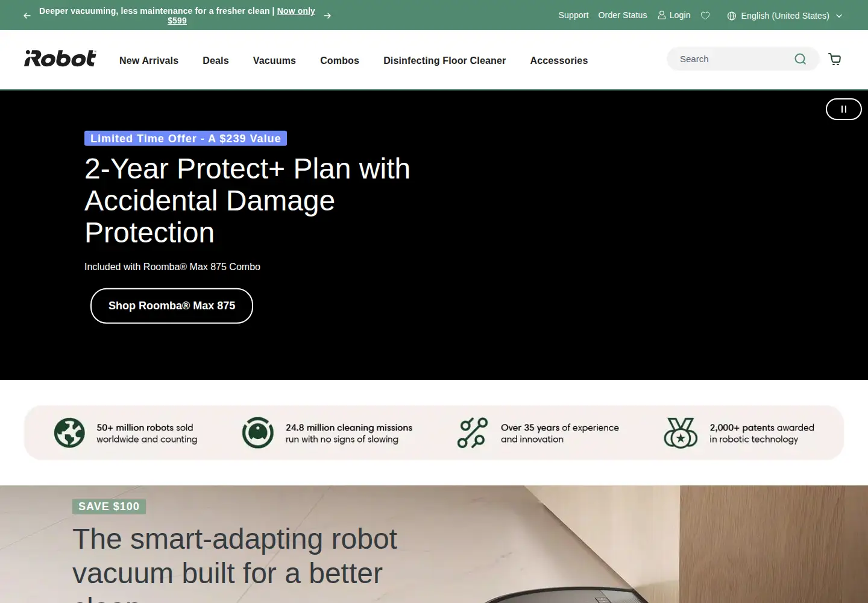This screenshot has height=603, width=868.
Task: Click the previous announcement arrow
Action: tap(27, 16)
